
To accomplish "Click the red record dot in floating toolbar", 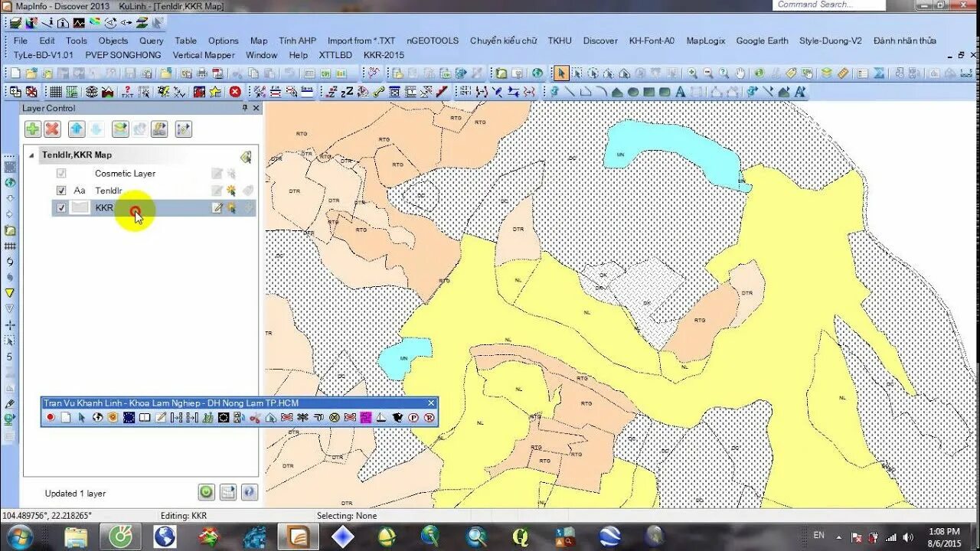I will click(x=51, y=418).
